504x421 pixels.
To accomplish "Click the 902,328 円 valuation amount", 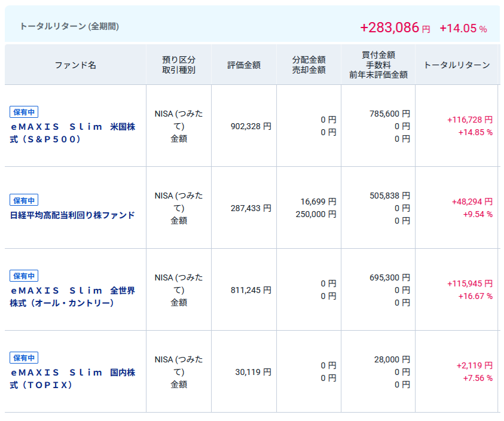I will point(251,126).
